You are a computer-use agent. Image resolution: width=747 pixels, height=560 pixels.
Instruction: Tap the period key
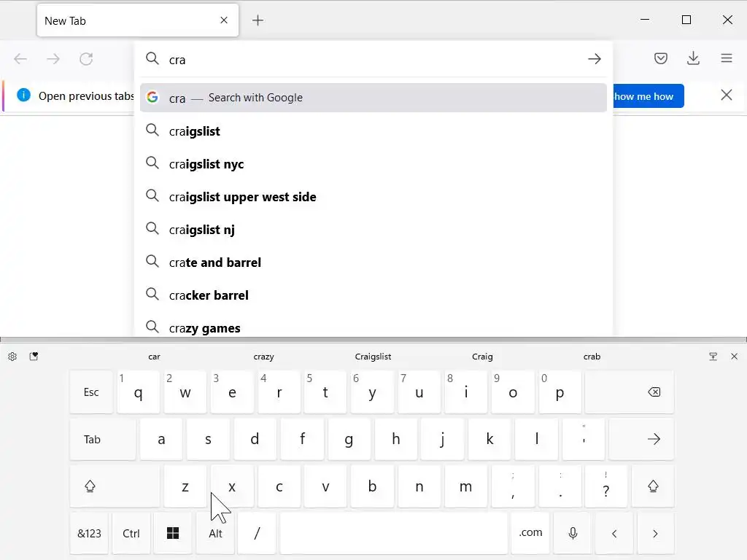(x=560, y=486)
